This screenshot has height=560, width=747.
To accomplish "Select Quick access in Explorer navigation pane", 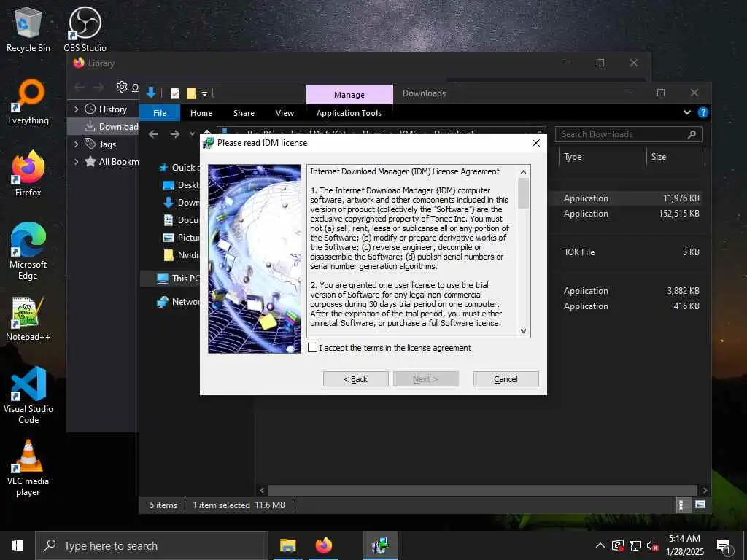I will (179, 168).
